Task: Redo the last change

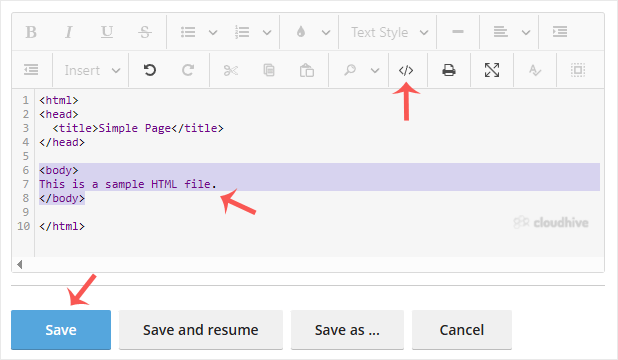Action: point(188,71)
